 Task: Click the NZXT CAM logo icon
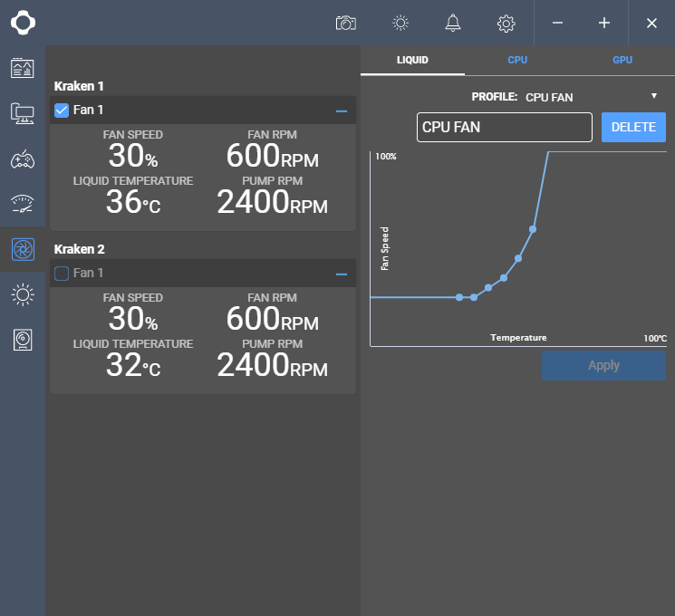[23, 23]
